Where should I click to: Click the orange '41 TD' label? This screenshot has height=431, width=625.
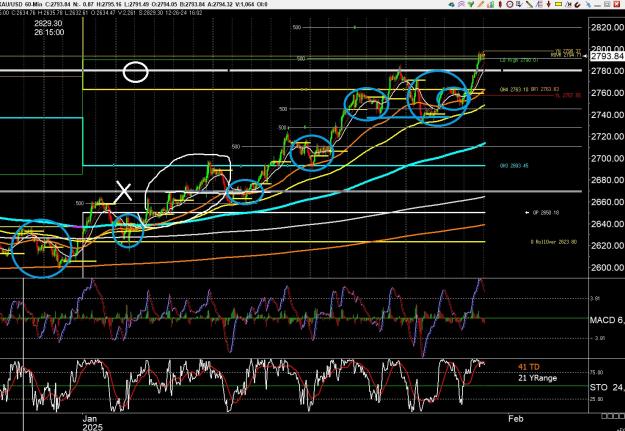pos(529,367)
